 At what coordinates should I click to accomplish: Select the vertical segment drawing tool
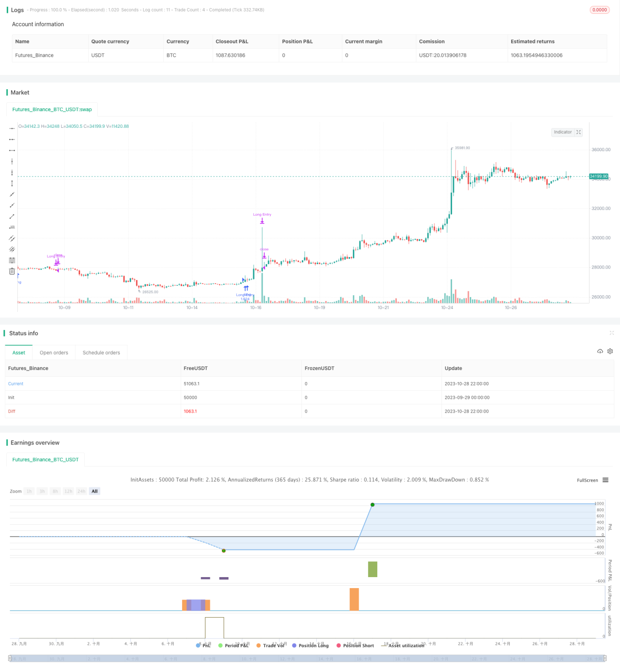pos(12,183)
